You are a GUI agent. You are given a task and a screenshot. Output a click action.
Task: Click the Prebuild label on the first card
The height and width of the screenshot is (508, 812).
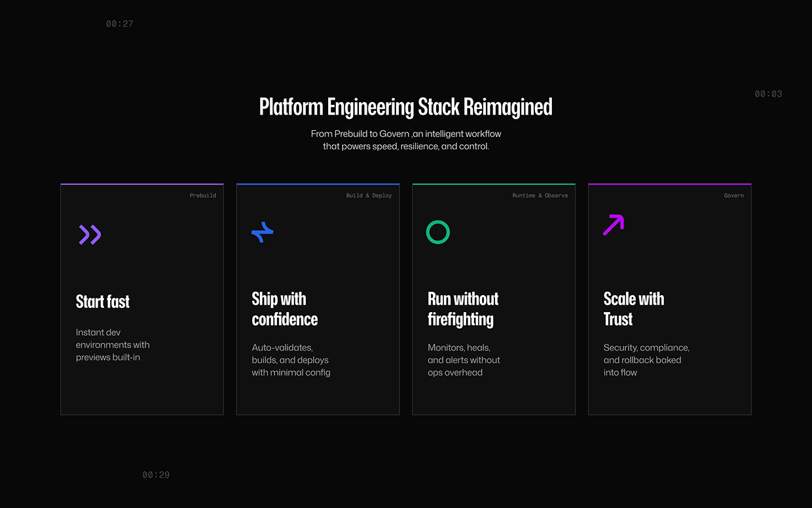203,195
